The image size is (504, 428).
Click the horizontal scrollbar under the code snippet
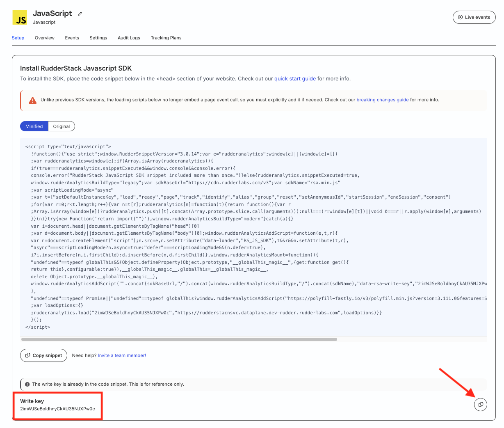pos(179,339)
